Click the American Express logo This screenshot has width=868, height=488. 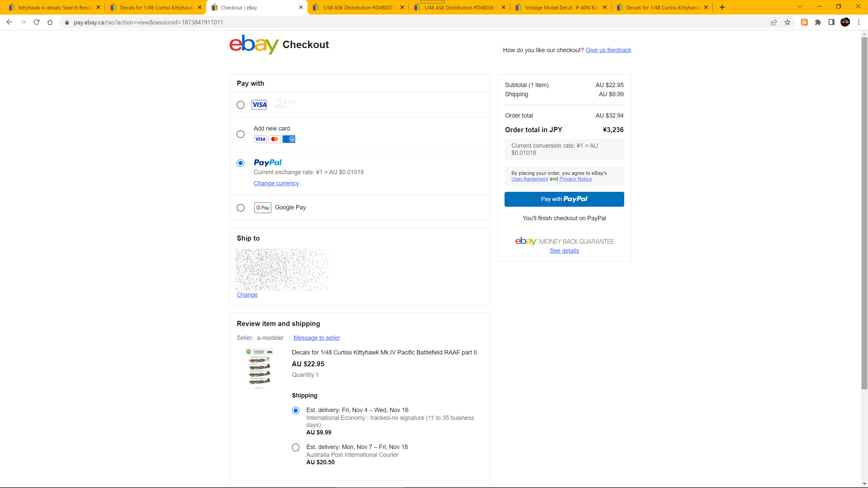point(289,139)
